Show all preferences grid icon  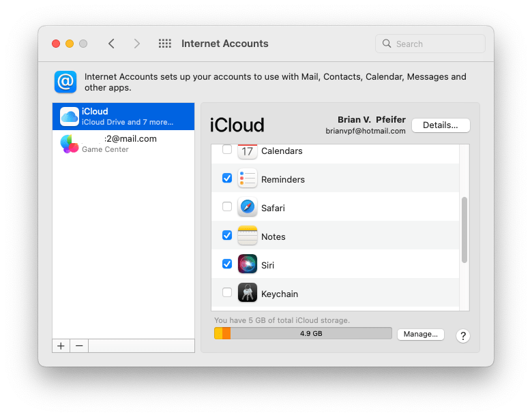coord(164,44)
